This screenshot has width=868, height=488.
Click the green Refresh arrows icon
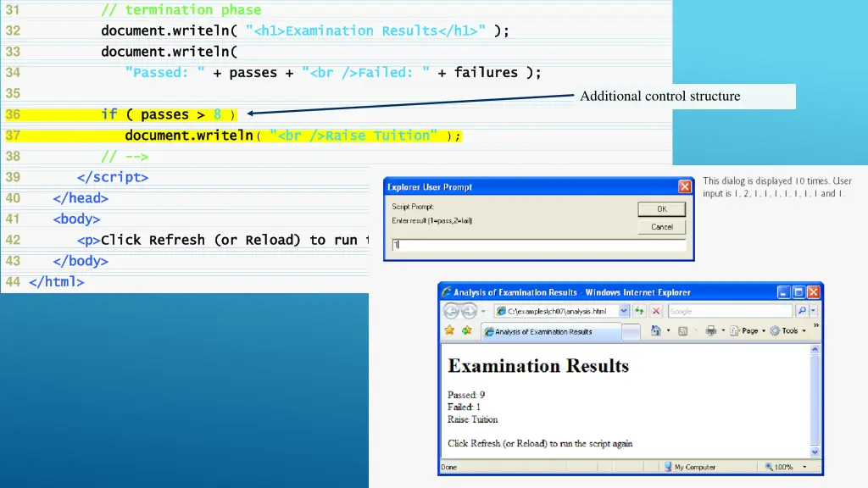point(639,311)
